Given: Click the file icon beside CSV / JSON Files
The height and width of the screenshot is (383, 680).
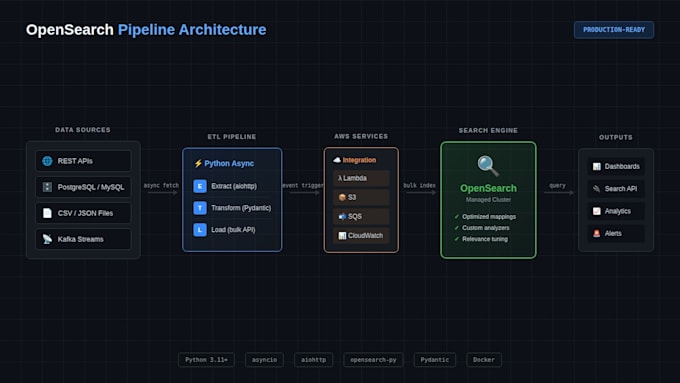Looking at the screenshot, I should pos(47,213).
